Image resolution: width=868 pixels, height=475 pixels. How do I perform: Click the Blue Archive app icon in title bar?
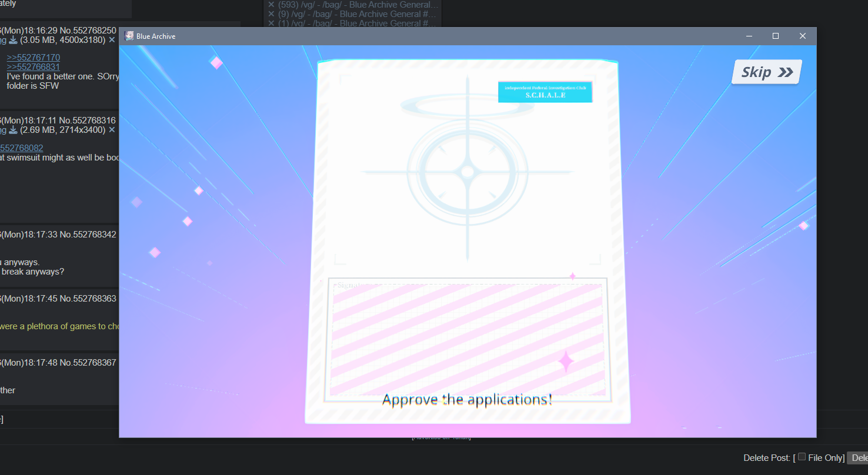tap(129, 36)
